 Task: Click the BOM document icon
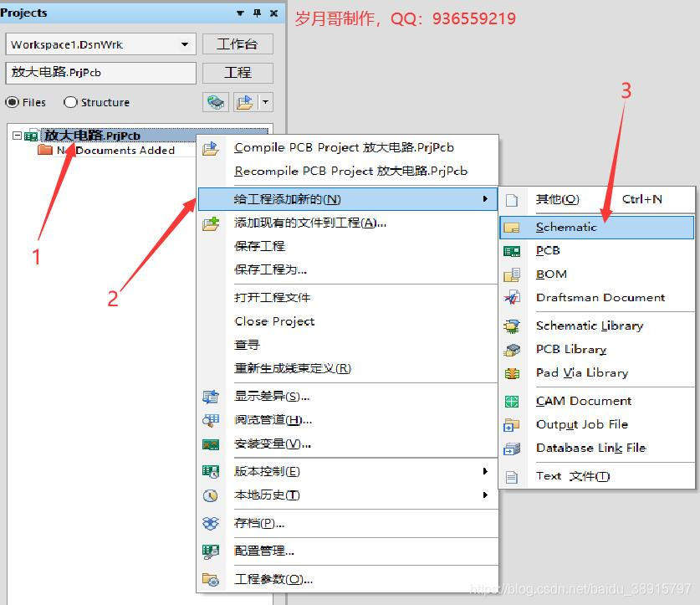coord(512,274)
